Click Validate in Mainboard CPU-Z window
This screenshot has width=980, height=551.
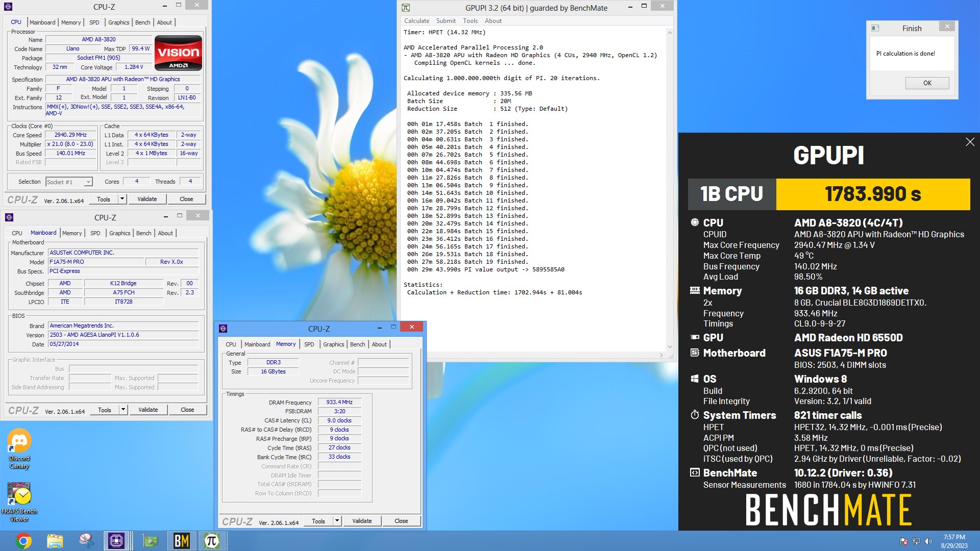[148, 410]
